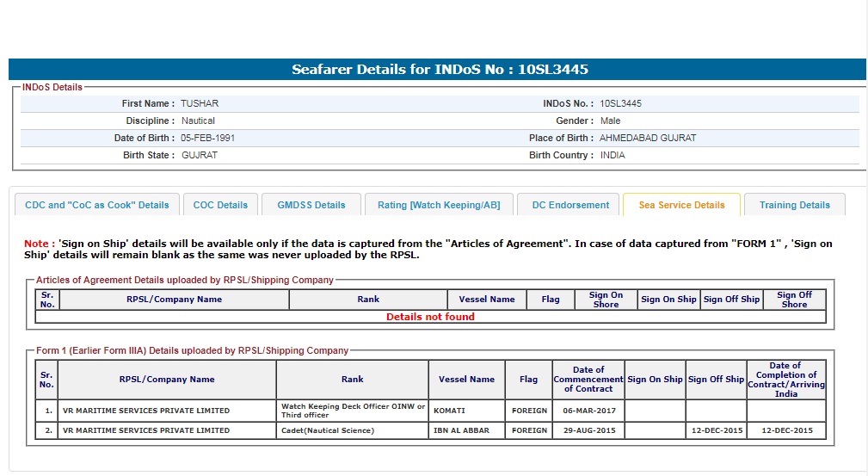Image resolution: width=868 pixels, height=476 pixels.
Task: Click the Seafarer Details page title bar
Action: pyautogui.click(x=439, y=70)
